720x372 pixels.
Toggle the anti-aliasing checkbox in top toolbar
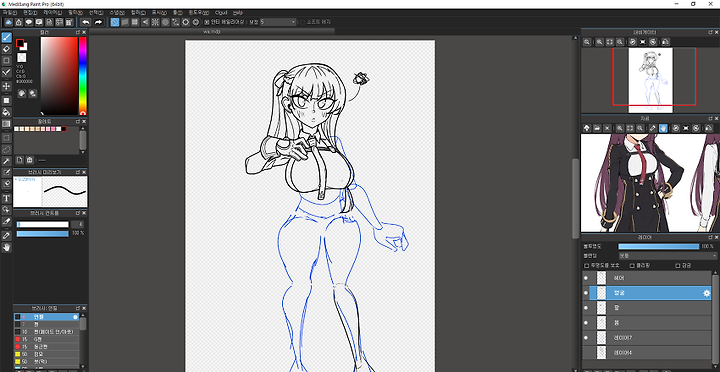(x=207, y=22)
